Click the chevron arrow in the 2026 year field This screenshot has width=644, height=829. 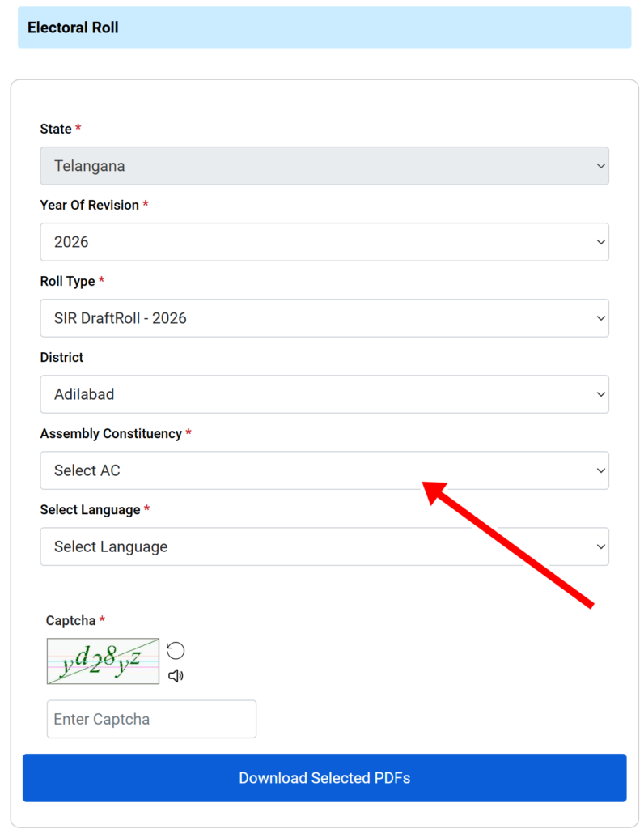(x=600, y=242)
